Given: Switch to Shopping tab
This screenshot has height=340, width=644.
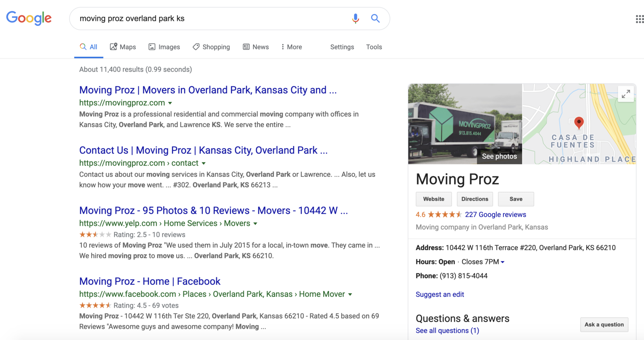Looking at the screenshot, I should click(x=211, y=47).
